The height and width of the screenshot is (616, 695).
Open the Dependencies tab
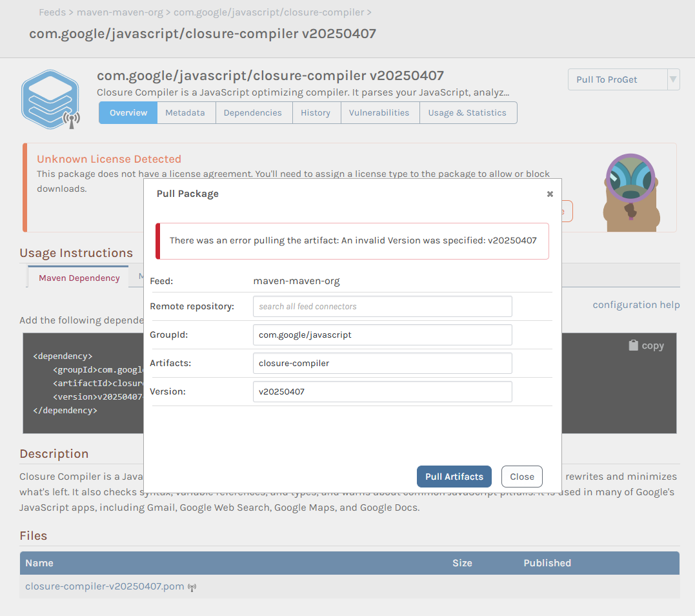point(253,112)
